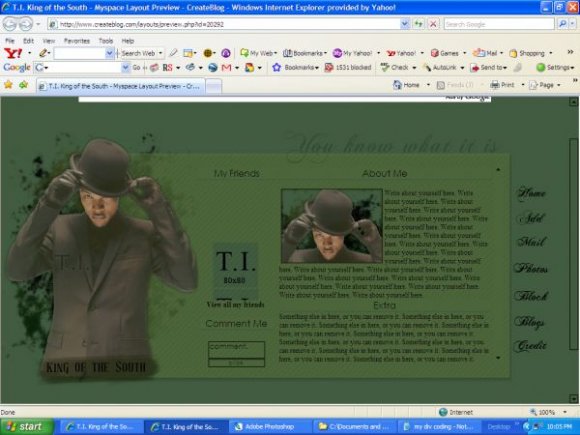Screen dimensions: 580x435
Task: Click the page scrollbar down arrow
Action: pos(574,399)
